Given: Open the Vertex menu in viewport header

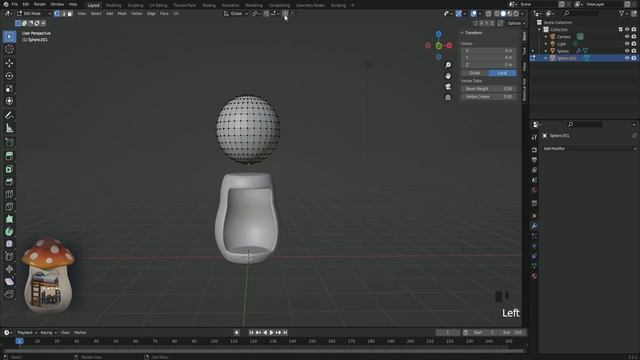Looking at the screenshot, I should point(137,13).
